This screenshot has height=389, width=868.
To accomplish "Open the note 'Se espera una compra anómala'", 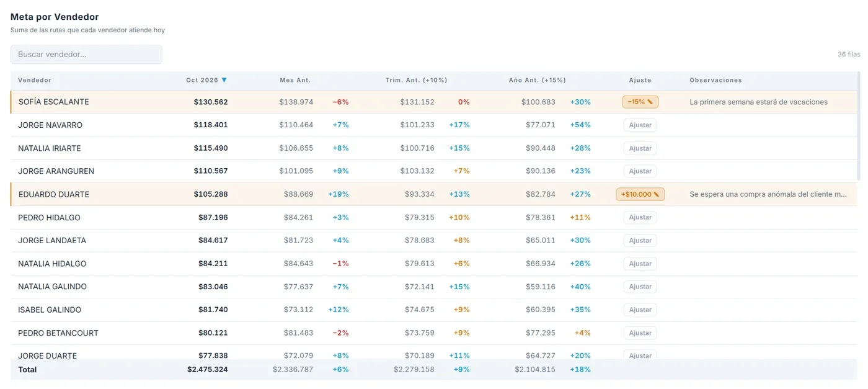I will pyautogui.click(x=768, y=194).
